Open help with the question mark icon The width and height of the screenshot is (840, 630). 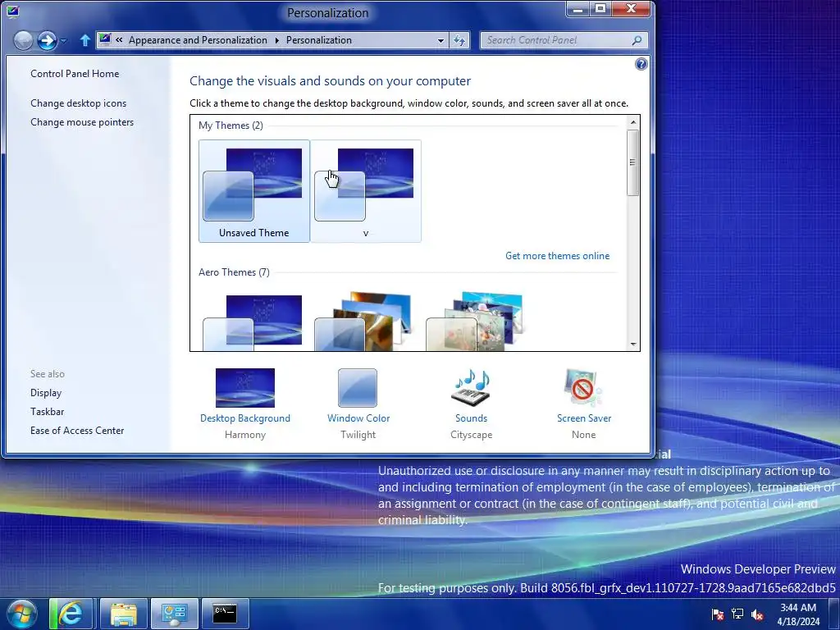pyautogui.click(x=641, y=64)
